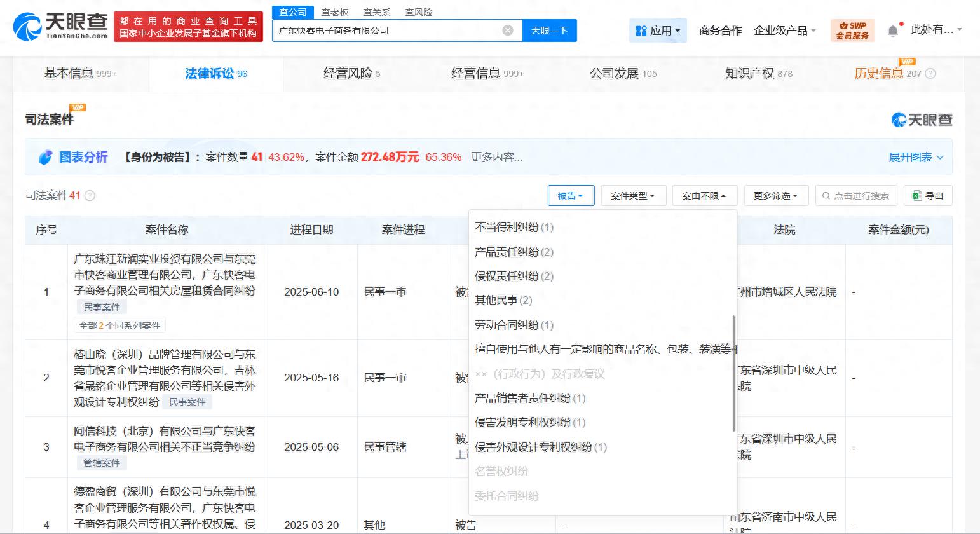
Task: Click the SVIP member service badge
Action: click(x=852, y=31)
